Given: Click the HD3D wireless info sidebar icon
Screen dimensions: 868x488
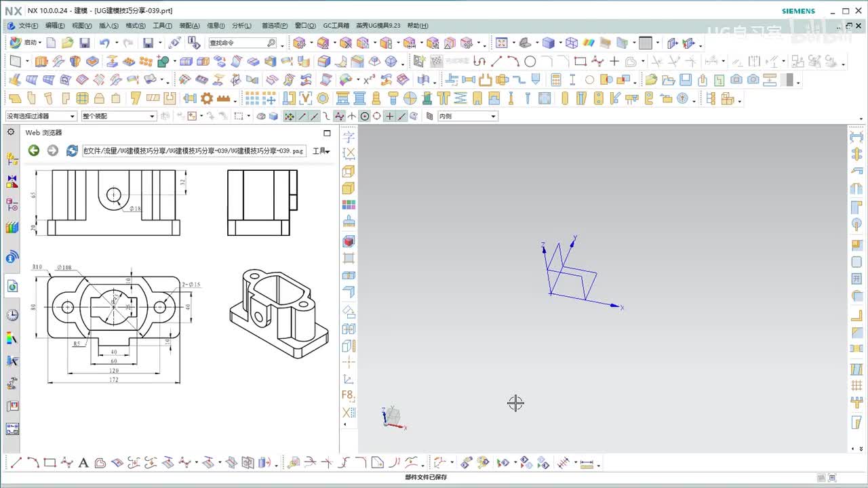Looking at the screenshot, I should pos(12,258).
